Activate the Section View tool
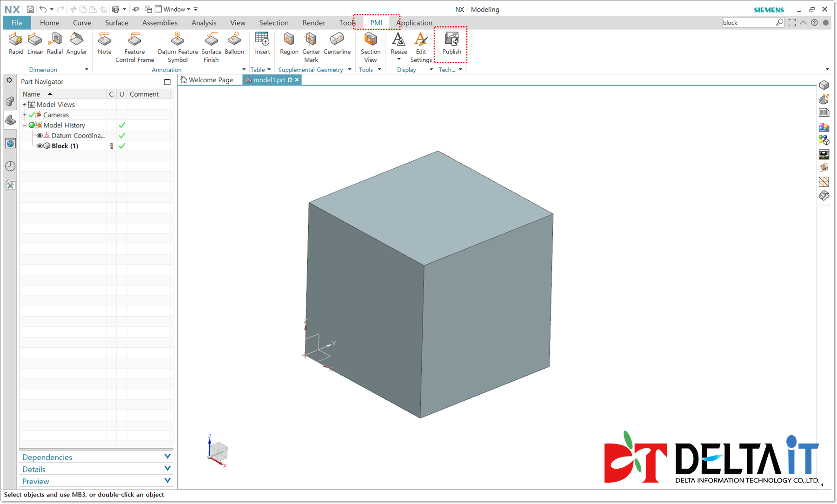Viewport: 837px width, 504px height. (x=370, y=44)
